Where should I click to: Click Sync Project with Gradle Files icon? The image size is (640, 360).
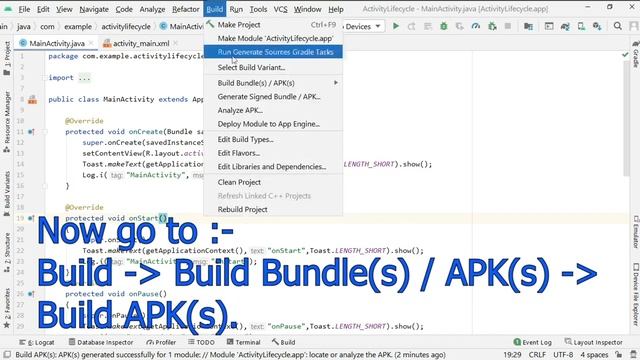coord(565,26)
